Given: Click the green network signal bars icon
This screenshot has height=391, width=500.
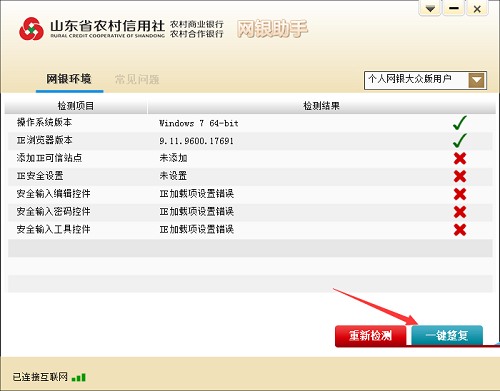Looking at the screenshot, I should tap(79, 377).
